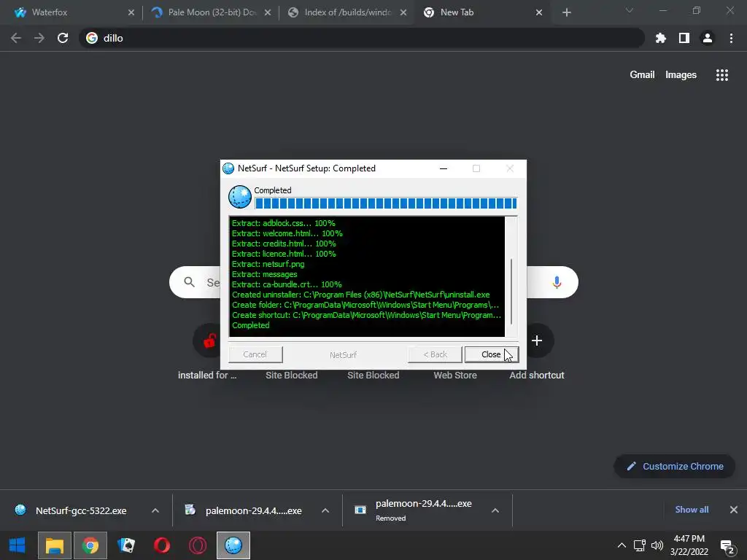The width and height of the screenshot is (747, 560).
Task: Close the downloads bar
Action: coord(734,510)
